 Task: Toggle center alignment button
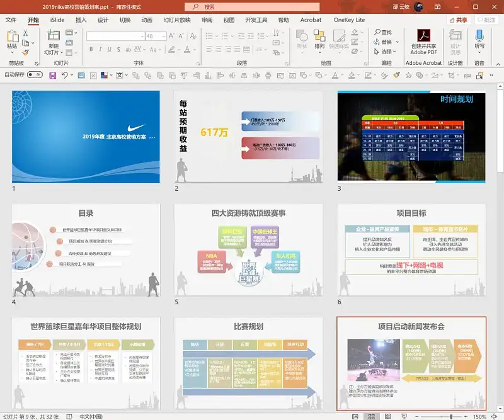coord(219,49)
